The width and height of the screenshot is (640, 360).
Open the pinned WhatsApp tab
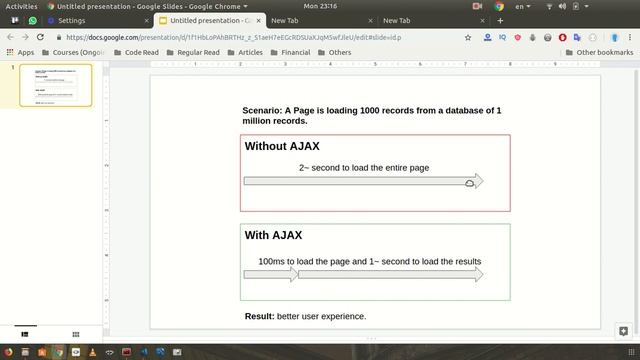click(x=32, y=20)
